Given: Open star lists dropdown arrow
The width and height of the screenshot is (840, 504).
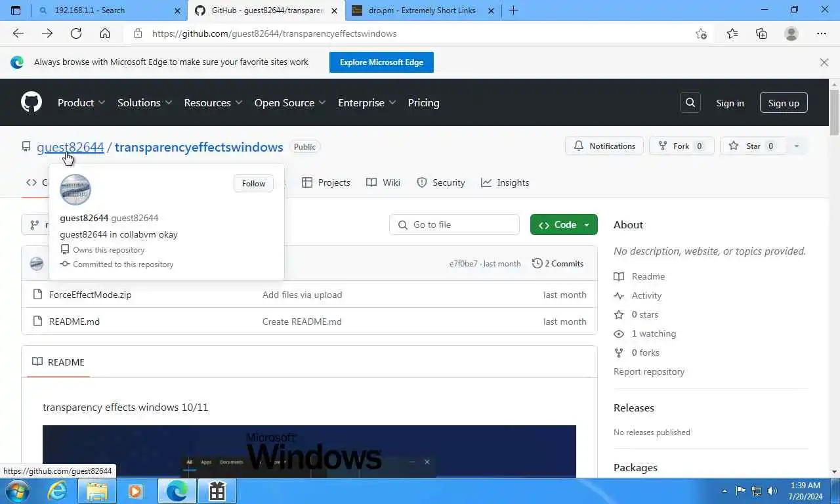Looking at the screenshot, I should tap(796, 146).
